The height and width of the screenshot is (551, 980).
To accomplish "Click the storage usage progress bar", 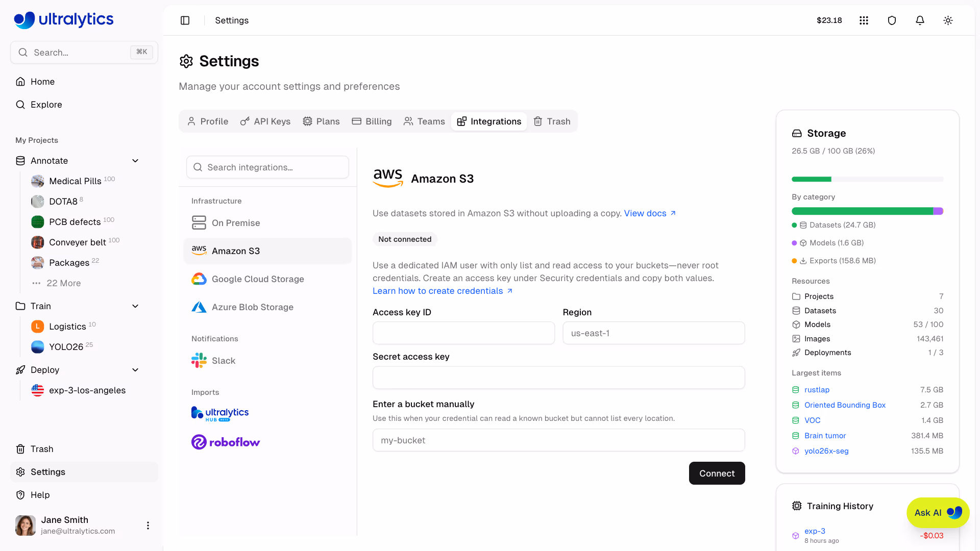I will [867, 179].
